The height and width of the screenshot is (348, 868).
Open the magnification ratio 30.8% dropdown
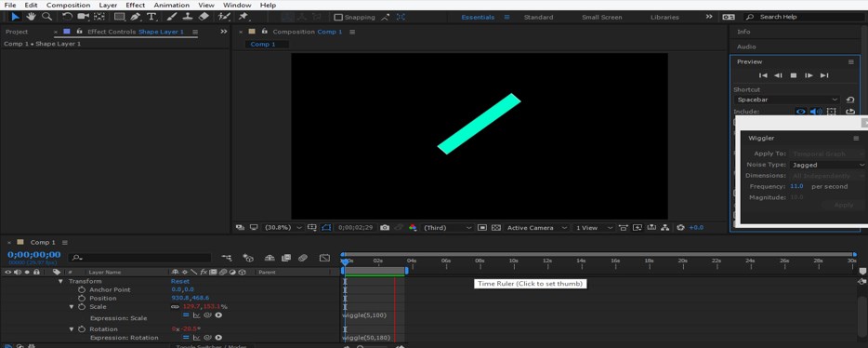click(284, 228)
